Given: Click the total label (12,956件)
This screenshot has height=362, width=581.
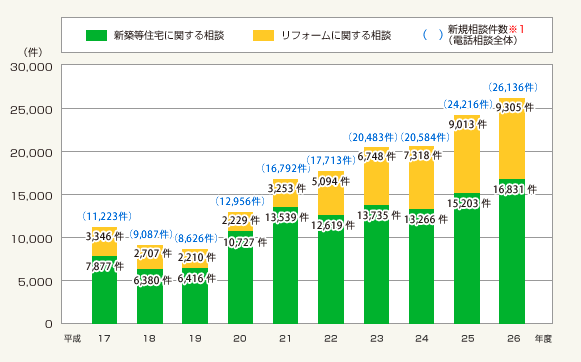Looking at the screenshot, I should (x=240, y=201).
